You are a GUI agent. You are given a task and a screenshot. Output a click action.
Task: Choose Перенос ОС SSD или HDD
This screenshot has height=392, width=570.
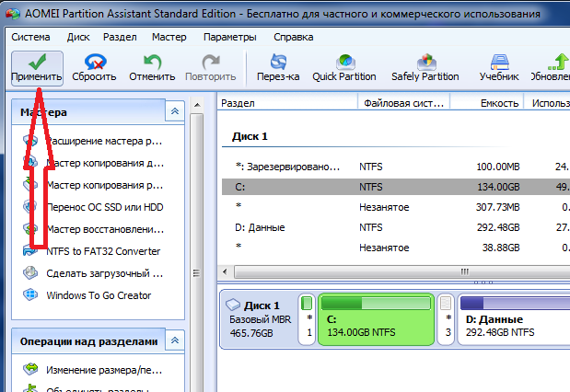pyautogui.click(x=105, y=207)
